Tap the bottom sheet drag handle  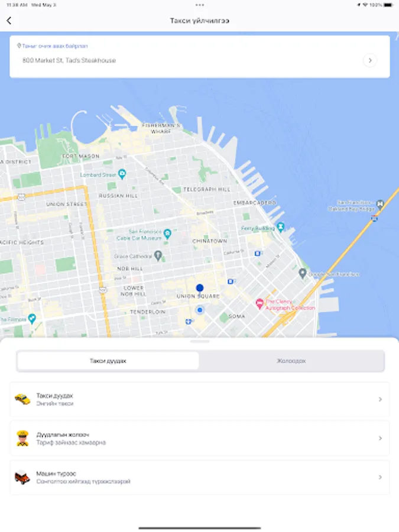pos(200,341)
